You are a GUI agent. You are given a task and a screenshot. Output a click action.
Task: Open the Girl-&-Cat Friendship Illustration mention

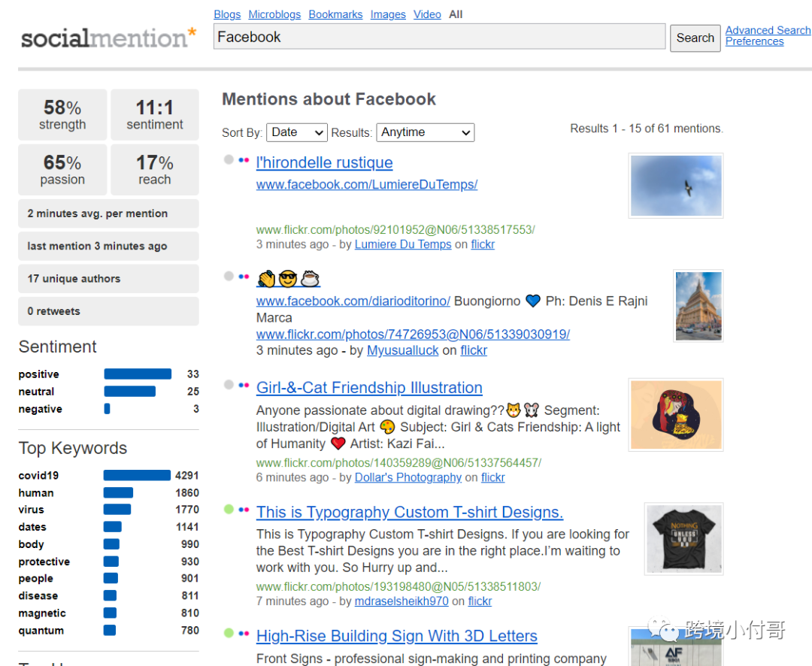[369, 388]
